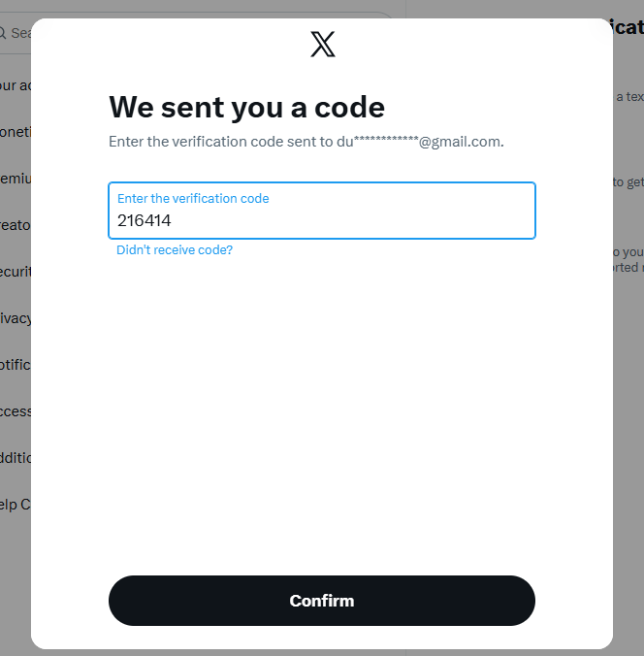
Task: Click the X logo atop the dialog
Action: pyautogui.click(x=322, y=44)
